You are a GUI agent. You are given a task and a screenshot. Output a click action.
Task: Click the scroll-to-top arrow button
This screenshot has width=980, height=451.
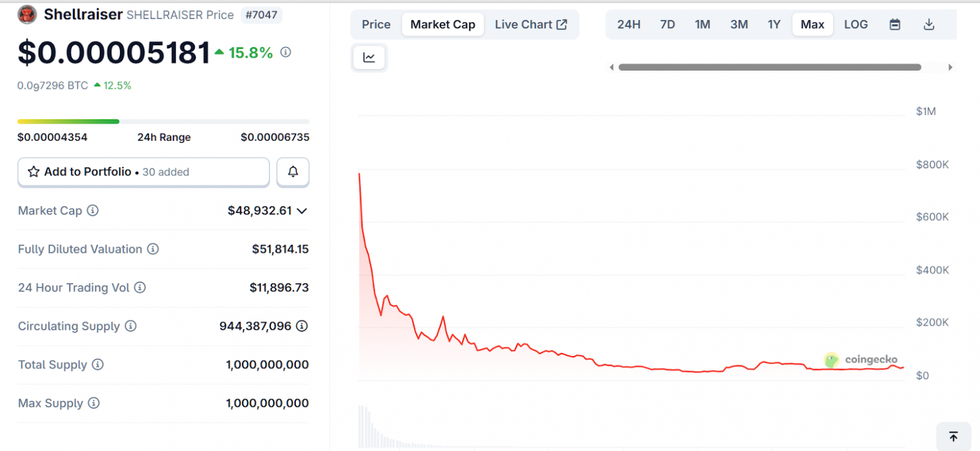[953, 437]
